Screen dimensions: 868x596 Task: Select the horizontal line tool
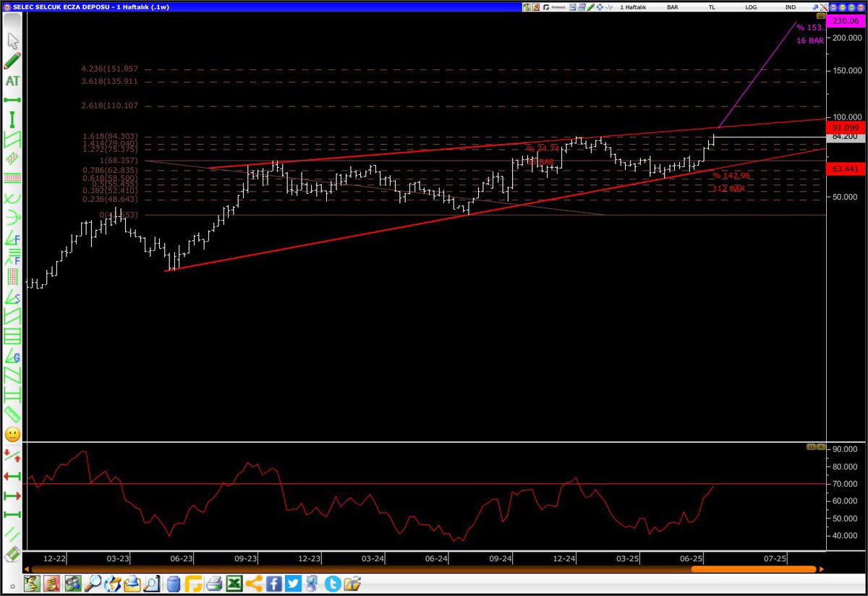[12, 100]
